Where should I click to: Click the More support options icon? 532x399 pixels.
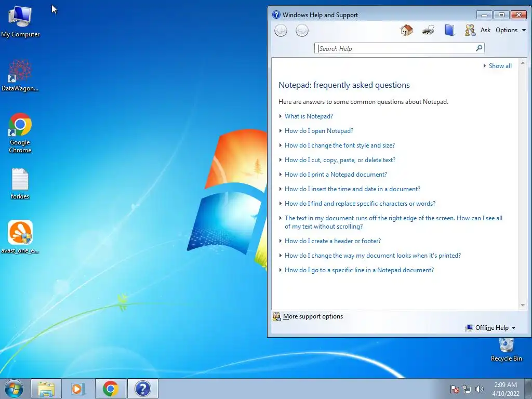coord(276,316)
